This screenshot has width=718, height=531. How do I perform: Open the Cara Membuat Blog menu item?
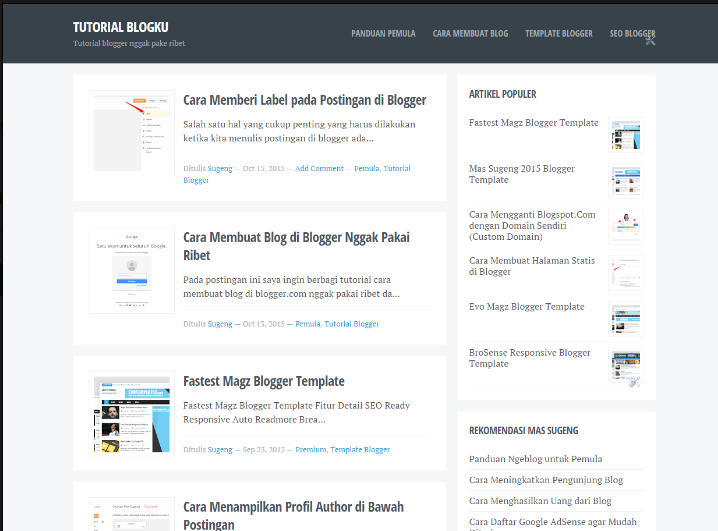[x=470, y=33]
